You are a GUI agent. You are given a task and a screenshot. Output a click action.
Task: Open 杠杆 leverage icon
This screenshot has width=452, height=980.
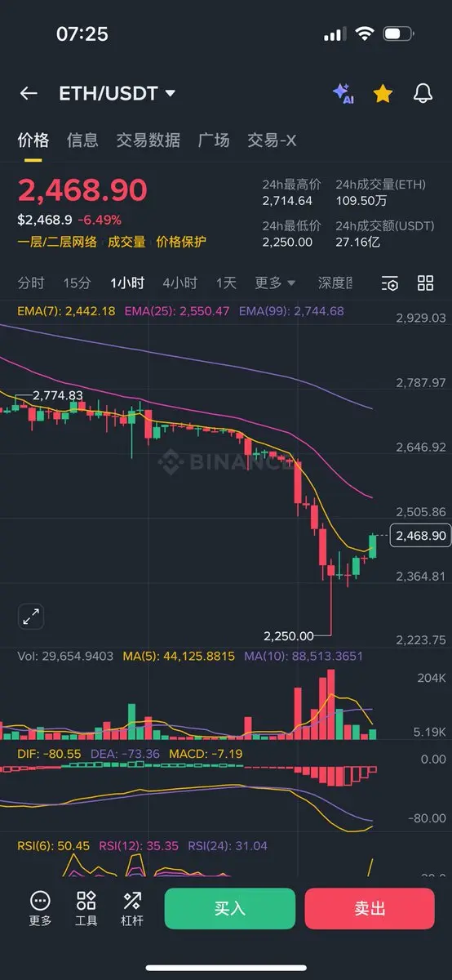click(x=132, y=908)
